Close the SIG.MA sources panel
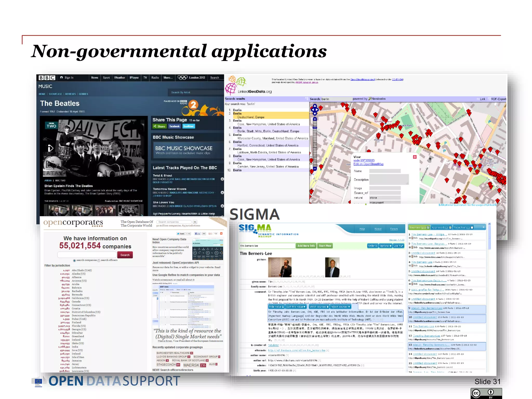 483,227
